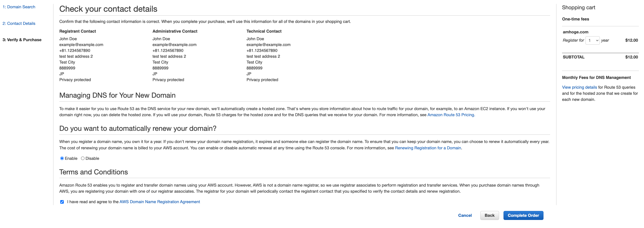Cancel the domain purchase
This screenshot has width=644, height=228.
coord(465,216)
